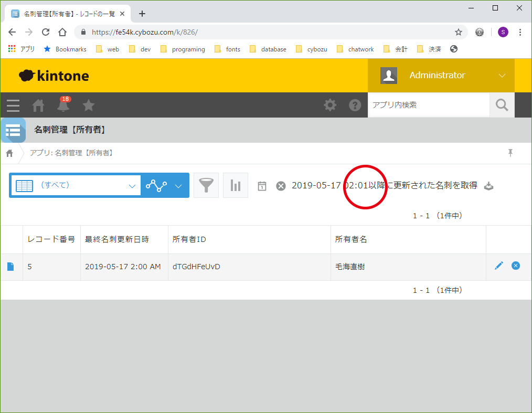
Task: Close the 名刺管理 browser tab
Action: click(x=122, y=14)
